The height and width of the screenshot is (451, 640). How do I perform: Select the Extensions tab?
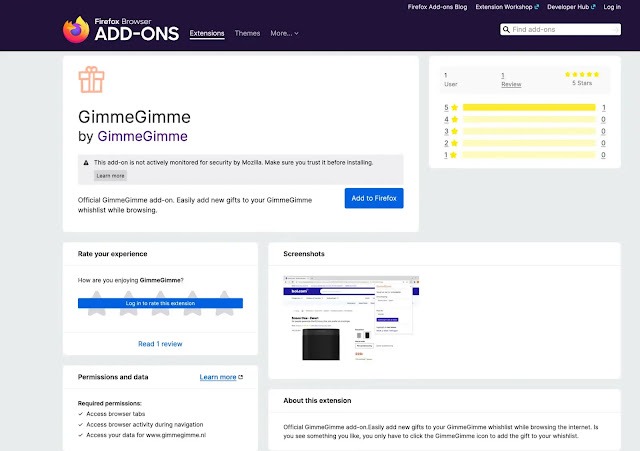point(207,33)
